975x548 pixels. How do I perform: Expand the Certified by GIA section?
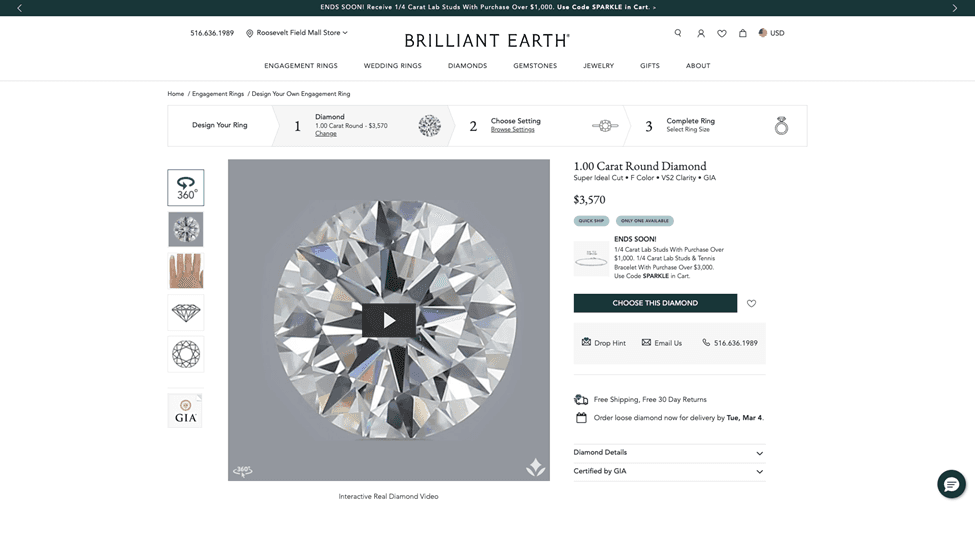[x=669, y=471]
